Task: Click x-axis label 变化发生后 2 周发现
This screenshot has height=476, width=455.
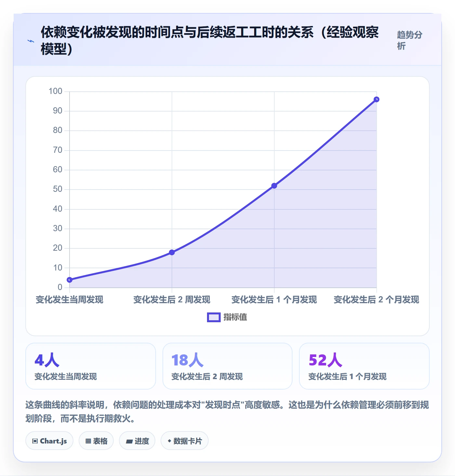Action: pyautogui.click(x=172, y=299)
